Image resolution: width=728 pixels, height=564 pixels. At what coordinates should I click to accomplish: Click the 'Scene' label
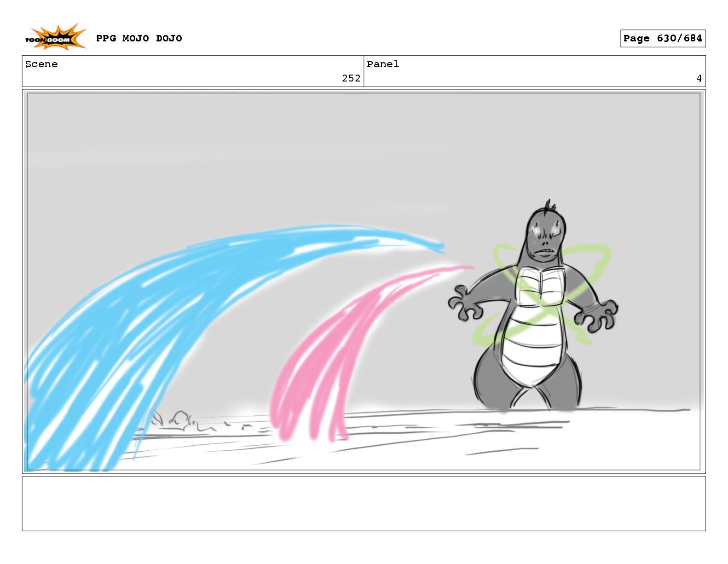[41, 64]
